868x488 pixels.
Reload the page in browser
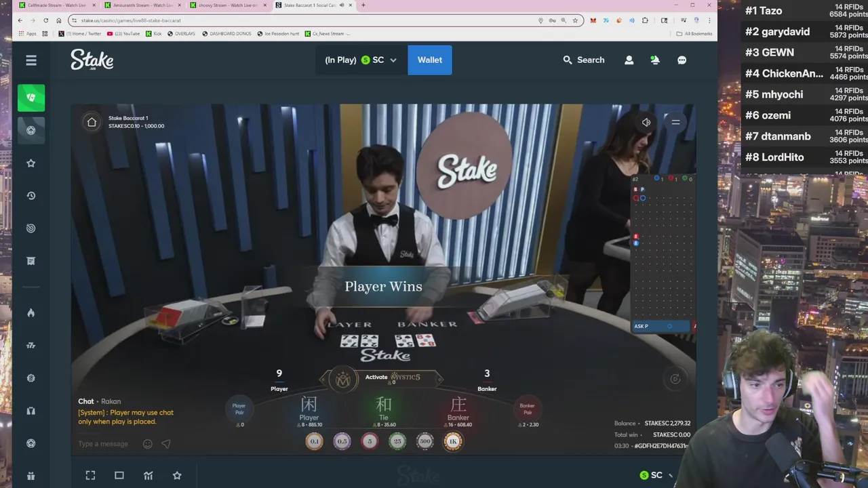tap(46, 20)
